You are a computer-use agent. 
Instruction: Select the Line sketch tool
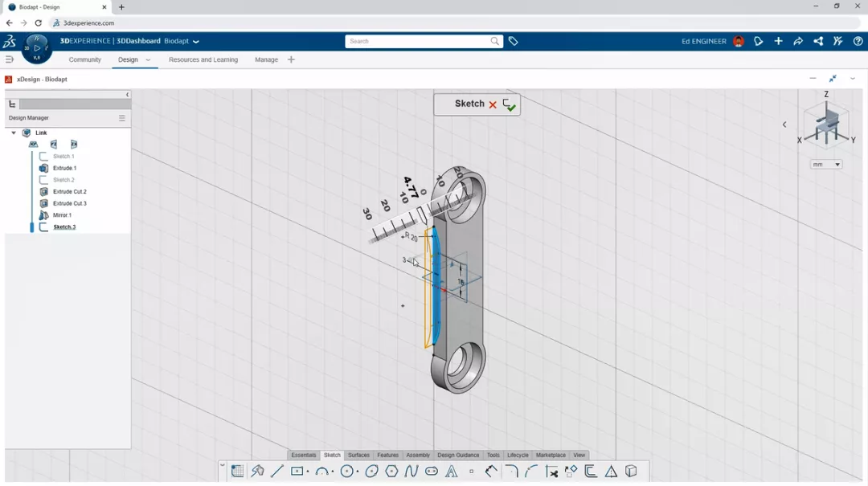[277, 472]
